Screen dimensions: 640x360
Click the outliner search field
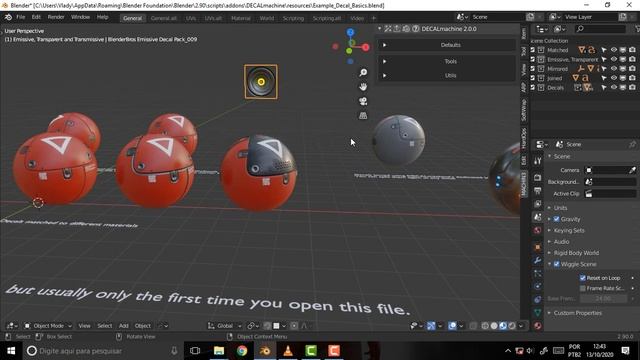click(x=600, y=29)
